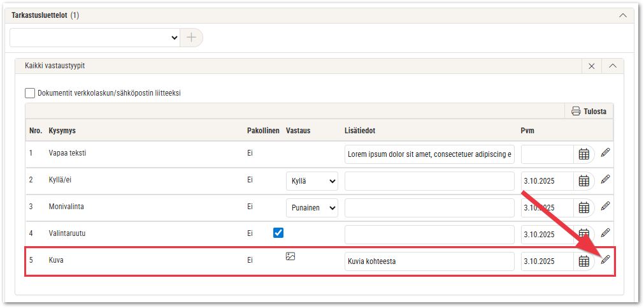Uncheck the Valintaruutu answer checkbox
The width and height of the screenshot is (644, 308).
[278, 233]
